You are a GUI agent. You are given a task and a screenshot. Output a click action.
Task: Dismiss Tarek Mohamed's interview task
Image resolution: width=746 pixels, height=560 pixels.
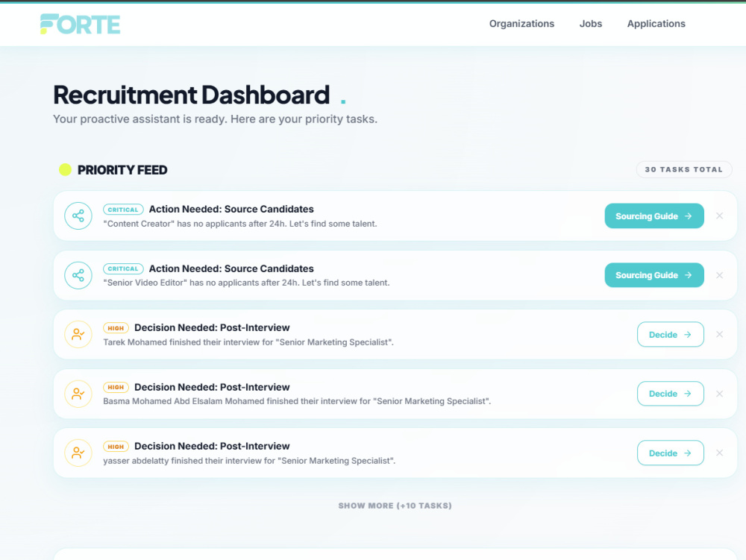tap(720, 335)
